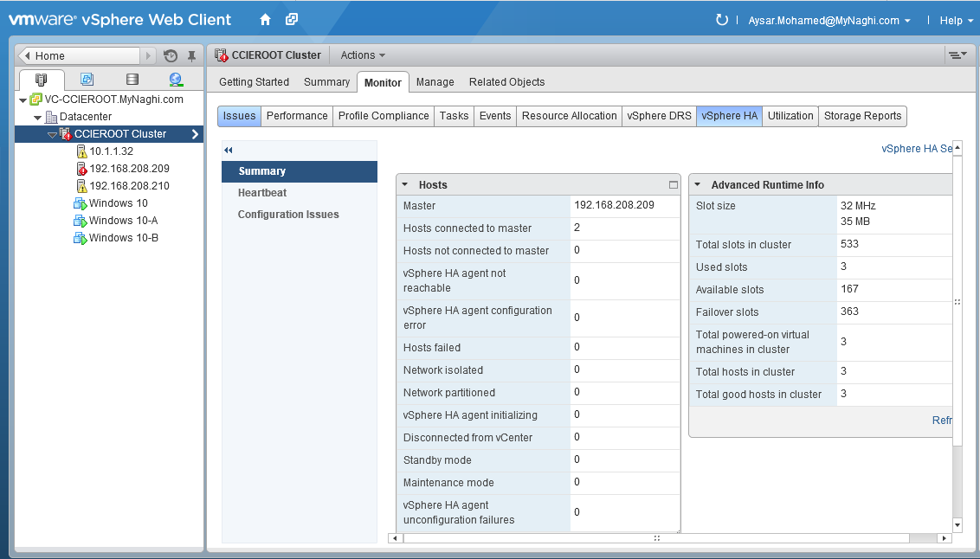980x559 pixels.
Task: Select the Windows 10-A virtual machine
Action: point(123,221)
